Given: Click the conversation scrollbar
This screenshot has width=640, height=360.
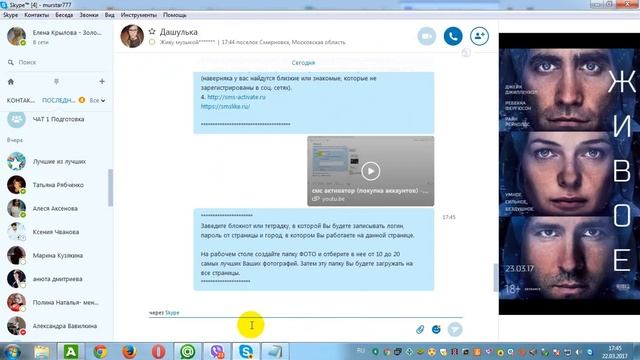Looking at the screenshot, I should (x=496, y=278).
